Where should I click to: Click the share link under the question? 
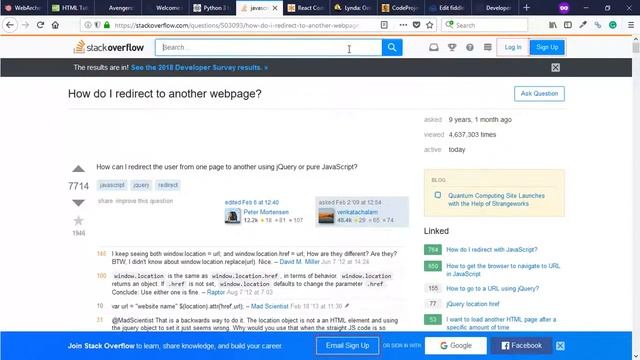click(105, 201)
